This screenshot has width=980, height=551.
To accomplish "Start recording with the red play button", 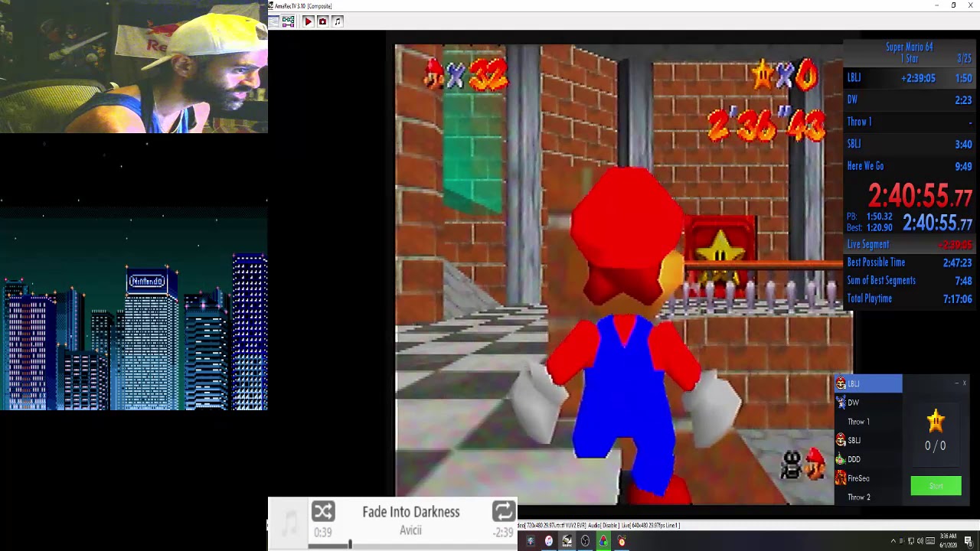I will pos(308,21).
